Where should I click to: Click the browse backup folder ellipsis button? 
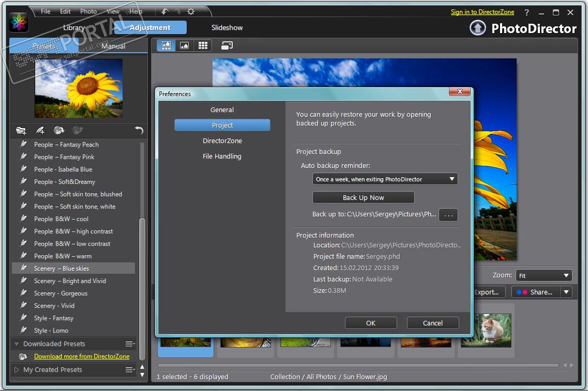pos(448,215)
